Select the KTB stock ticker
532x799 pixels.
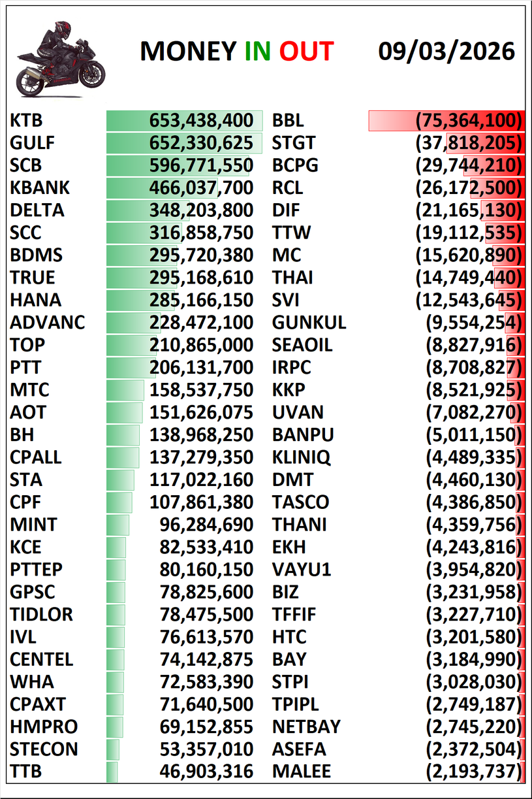click(x=26, y=121)
